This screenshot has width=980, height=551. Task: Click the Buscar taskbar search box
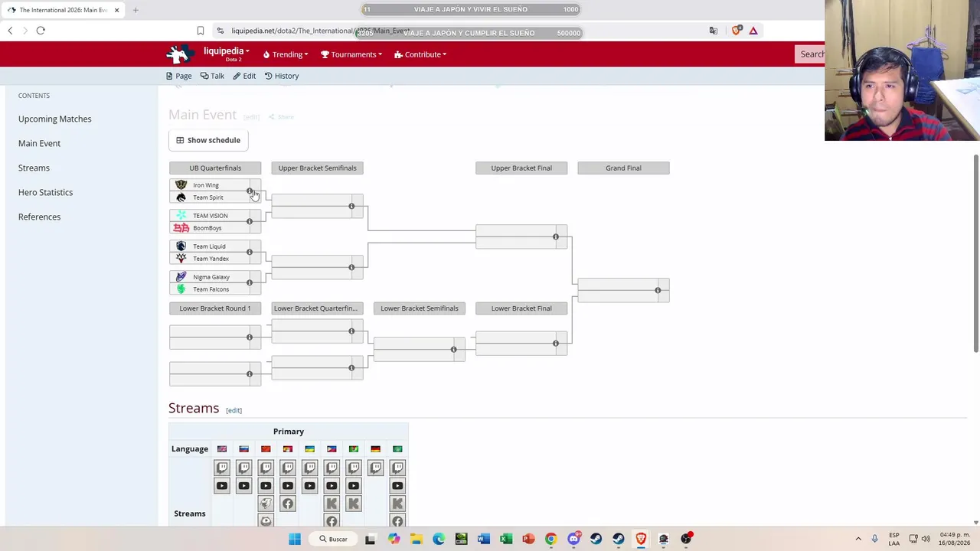coord(334,539)
